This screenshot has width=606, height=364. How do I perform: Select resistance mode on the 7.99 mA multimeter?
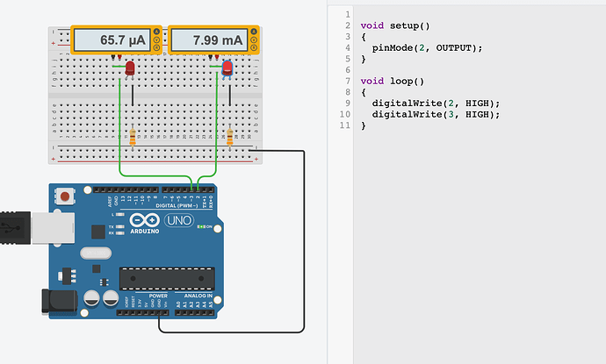(254, 48)
